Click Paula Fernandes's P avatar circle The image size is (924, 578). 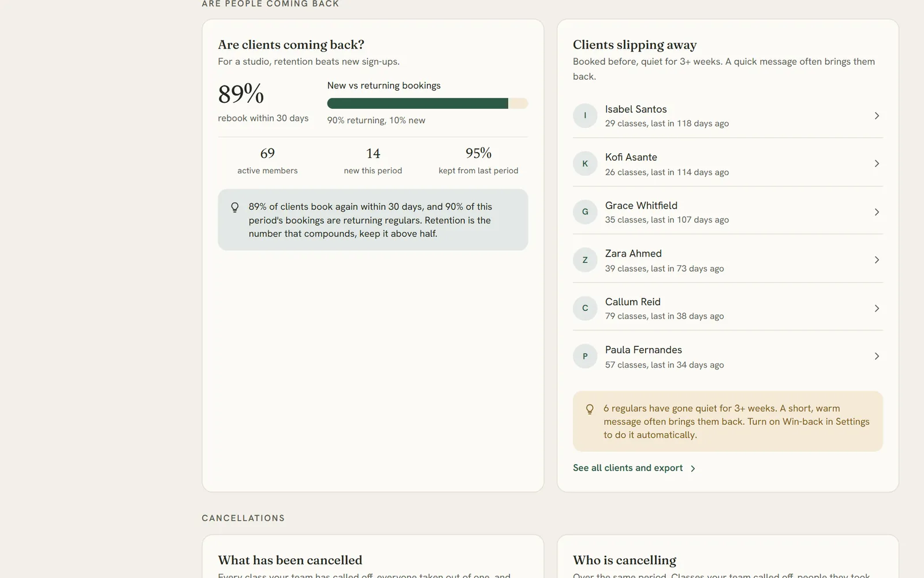pyautogui.click(x=585, y=356)
